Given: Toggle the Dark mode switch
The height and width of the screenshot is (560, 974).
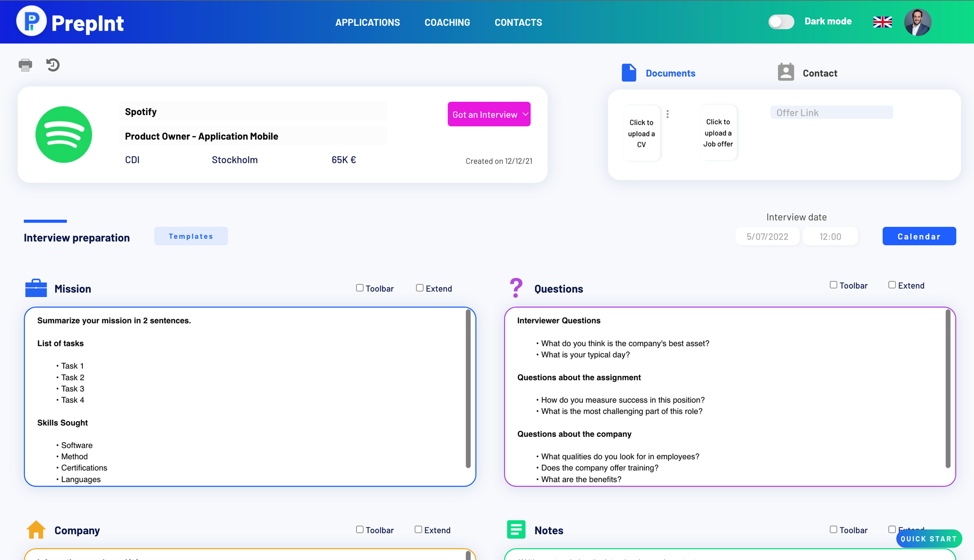Looking at the screenshot, I should coord(781,21).
